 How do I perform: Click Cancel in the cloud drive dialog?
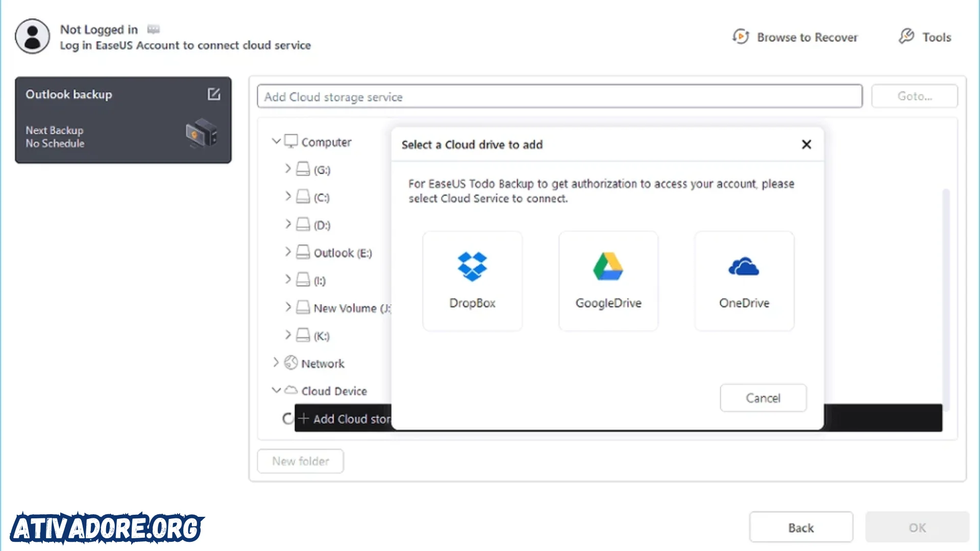763,398
